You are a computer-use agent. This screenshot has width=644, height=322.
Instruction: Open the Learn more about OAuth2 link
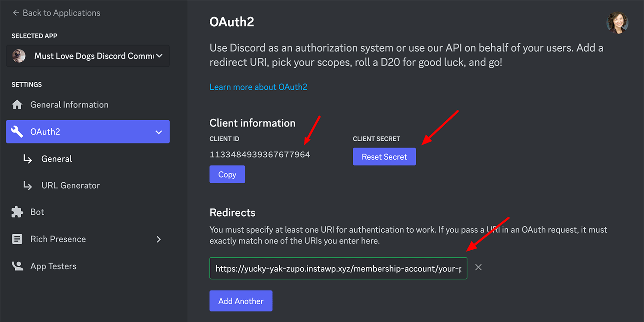click(x=258, y=86)
